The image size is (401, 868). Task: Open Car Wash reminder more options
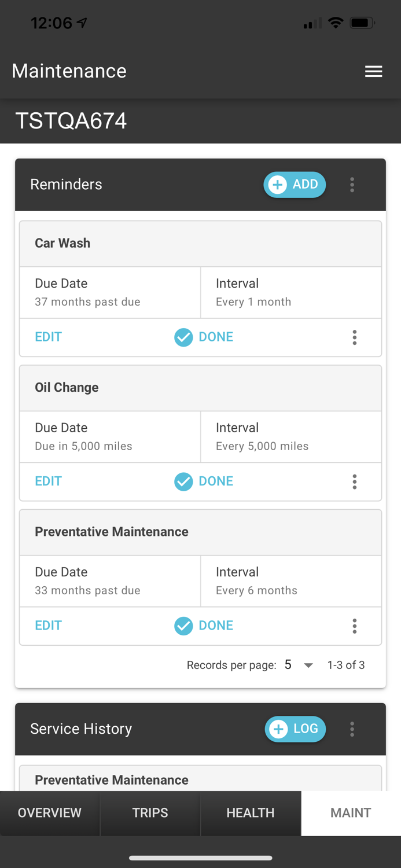(x=355, y=337)
